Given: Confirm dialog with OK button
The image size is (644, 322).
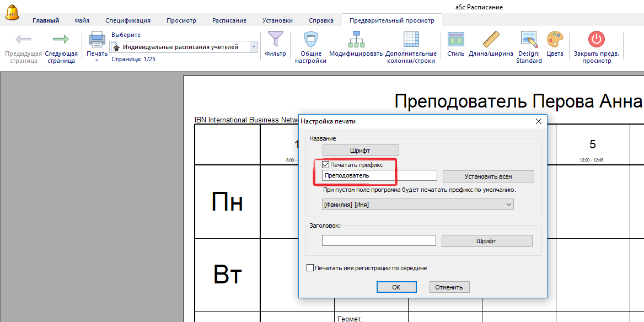Looking at the screenshot, I should (396, 287).
